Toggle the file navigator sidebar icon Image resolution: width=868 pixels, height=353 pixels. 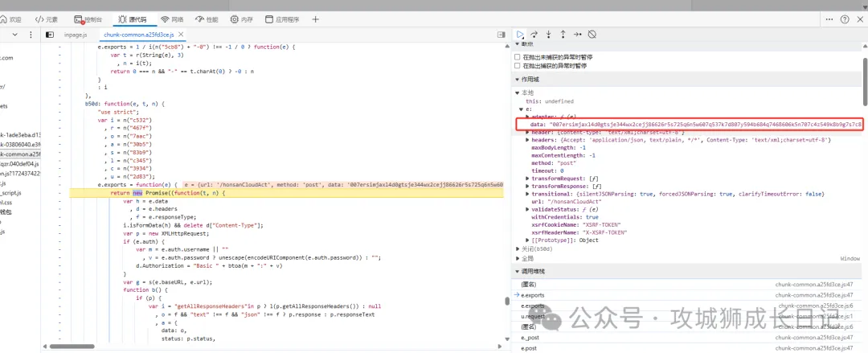(x=49, y=35)
